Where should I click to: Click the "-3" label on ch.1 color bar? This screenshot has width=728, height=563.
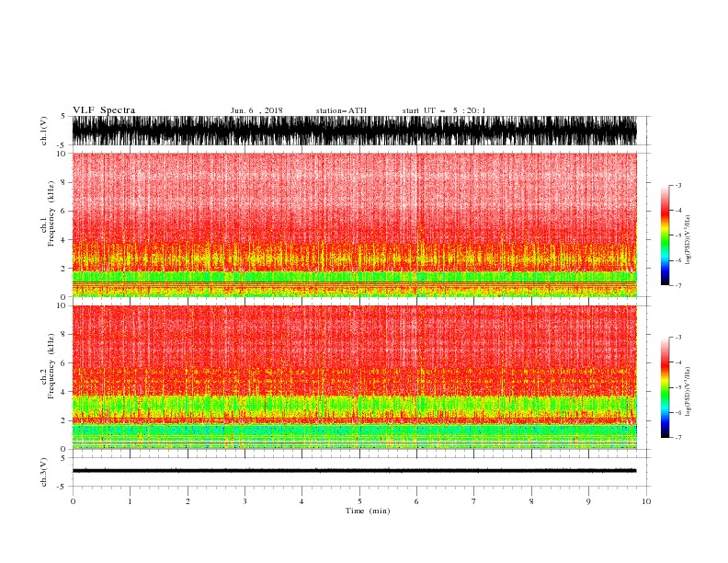(x=678, y=185)
